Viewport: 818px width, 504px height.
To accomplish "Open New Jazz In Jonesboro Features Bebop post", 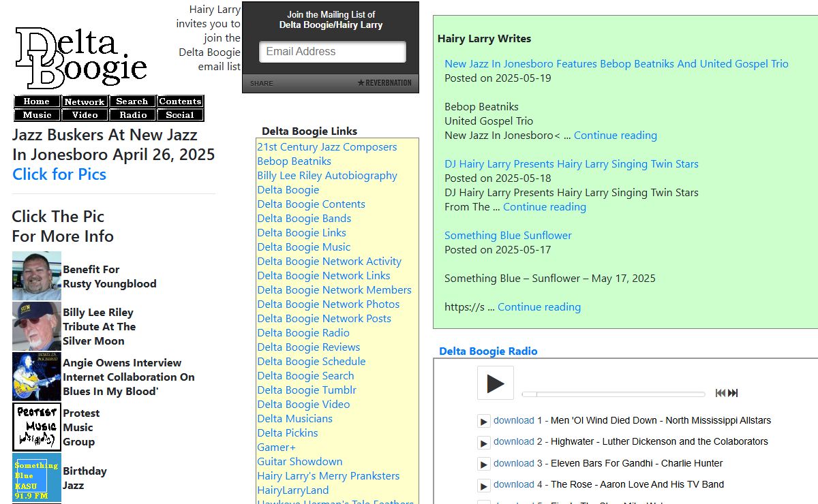I will click(616, 64).
